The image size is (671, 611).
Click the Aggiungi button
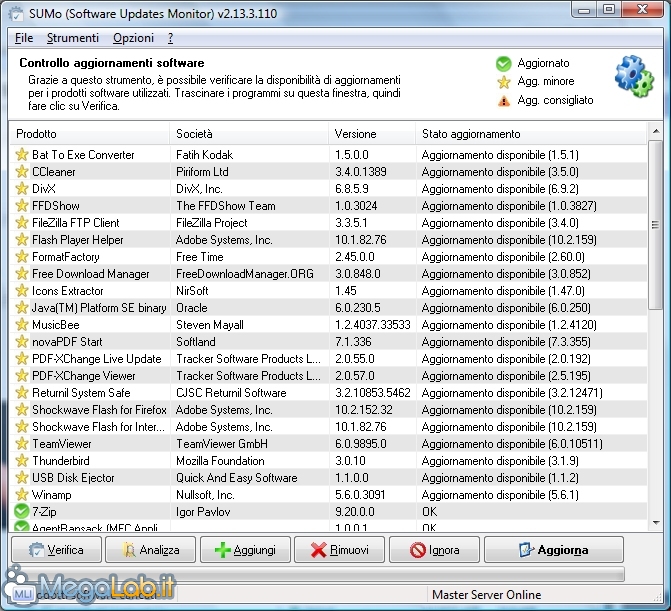click(245, 549)
